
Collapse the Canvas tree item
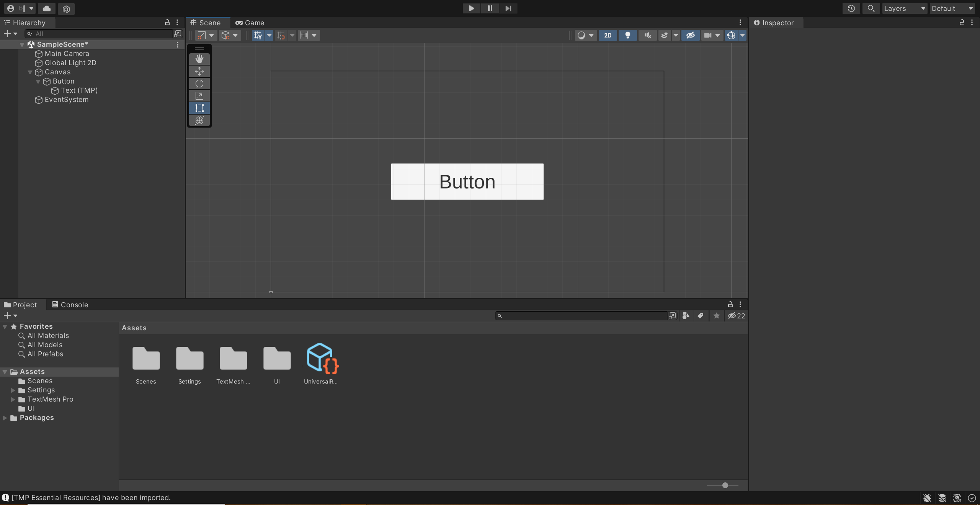coord(30,72)
